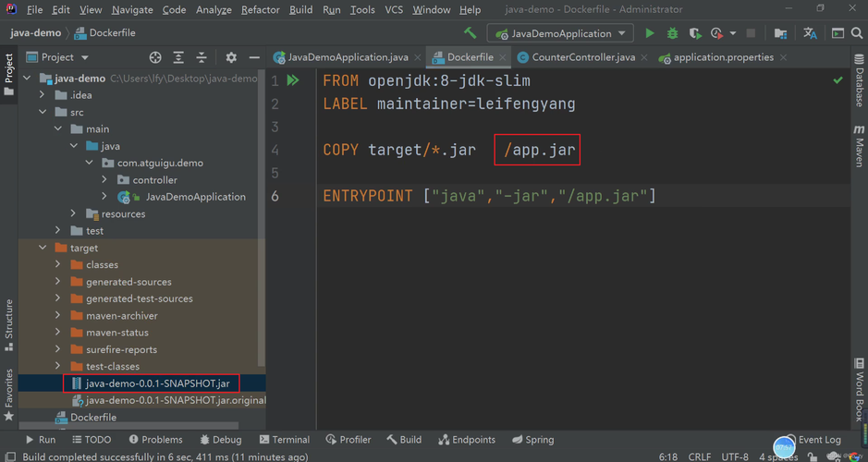Switch to CounterController.java tab

coord(583,57)
